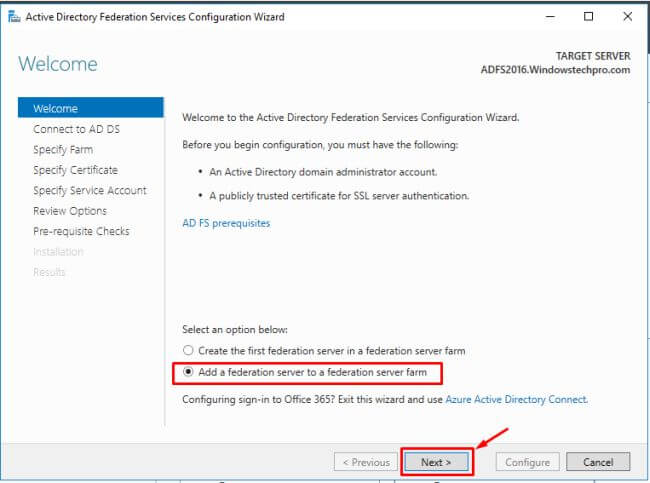The width and height of the screenshot is (650, 483).
Task: Open the Specify Farm step
Action: click(63, 149)
